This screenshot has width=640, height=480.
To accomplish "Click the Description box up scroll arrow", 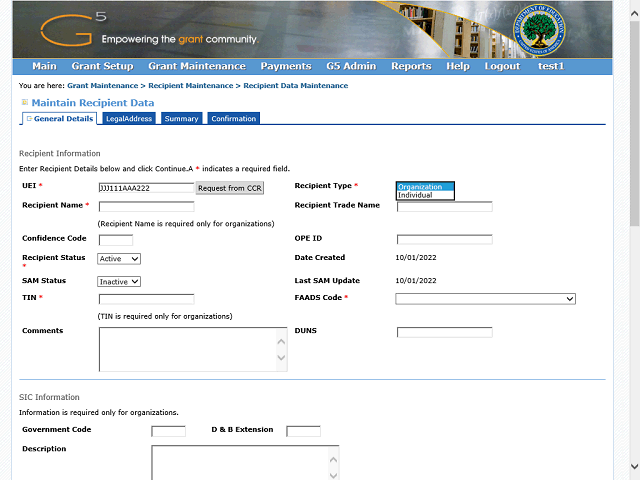I will point(333,460).
